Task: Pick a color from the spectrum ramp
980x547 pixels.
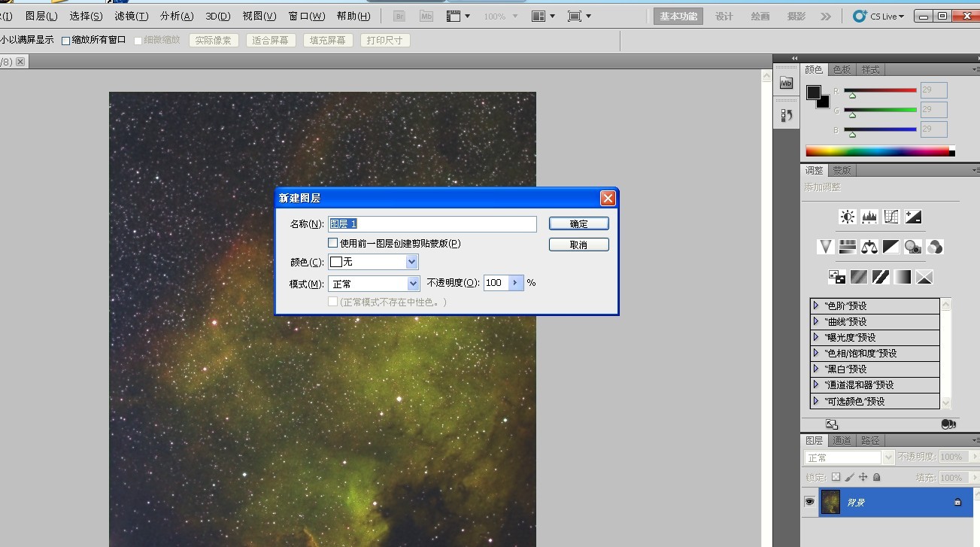Action: point(880,151)
